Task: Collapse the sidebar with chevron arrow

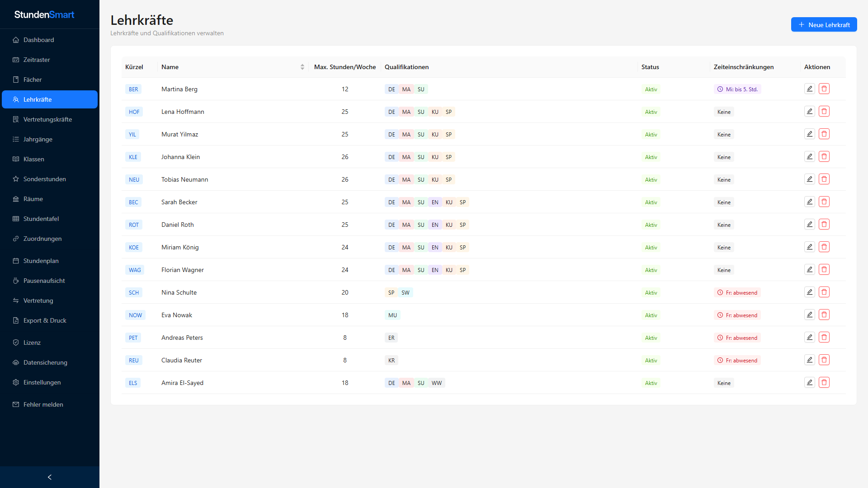Action: pos(50,477)
